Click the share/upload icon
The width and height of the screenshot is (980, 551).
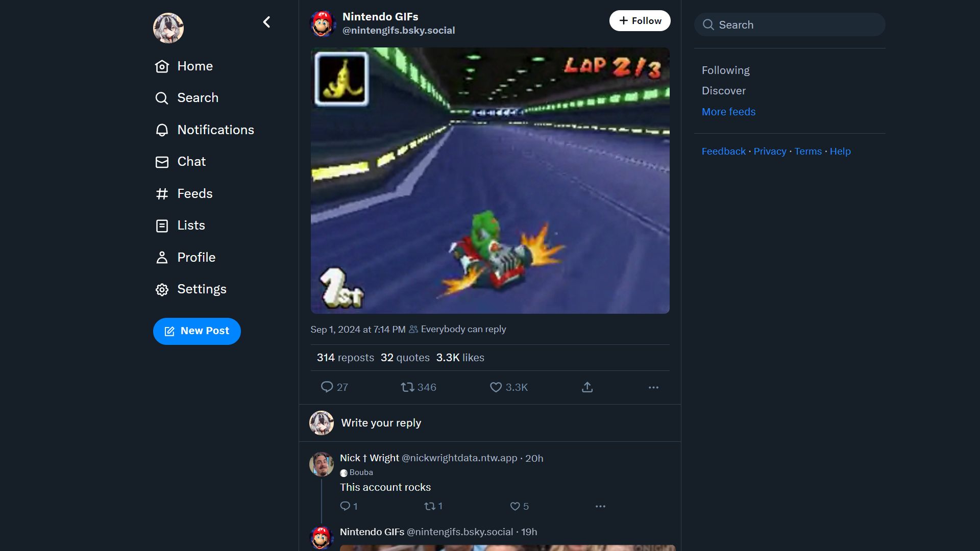(x=587, y=387)
